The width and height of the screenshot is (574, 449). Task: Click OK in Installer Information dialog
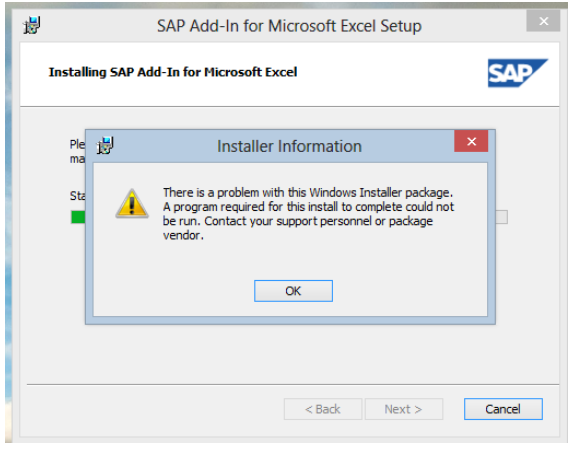pyautogui.click(x=293, y=291)
